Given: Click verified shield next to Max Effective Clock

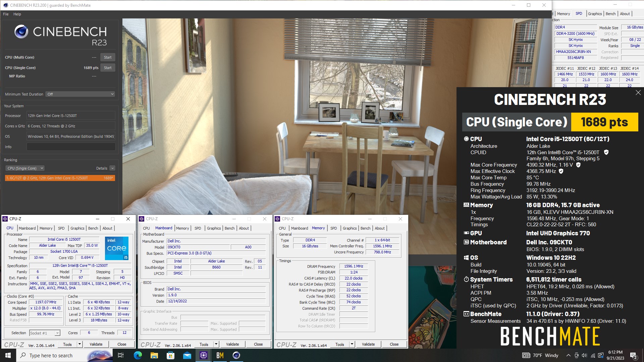Looking at the screenshot, I should pyautogui.click(x=561, y=171).
